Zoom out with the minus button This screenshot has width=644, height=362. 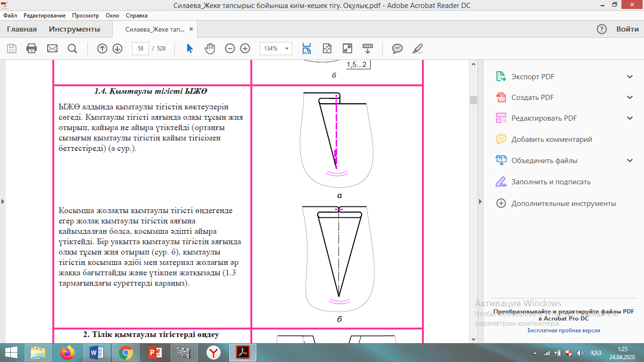[x=230, y=49]
